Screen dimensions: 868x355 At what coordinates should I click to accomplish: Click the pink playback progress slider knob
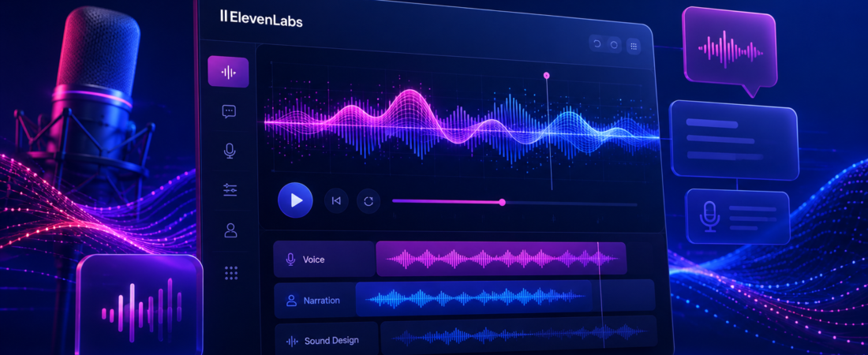(x=502, y=202)
